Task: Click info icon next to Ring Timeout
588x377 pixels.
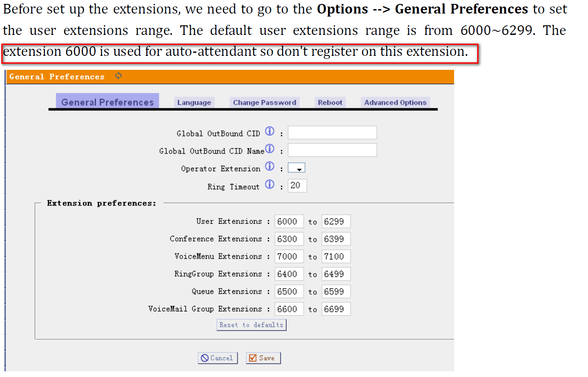Action: (270, 185)
